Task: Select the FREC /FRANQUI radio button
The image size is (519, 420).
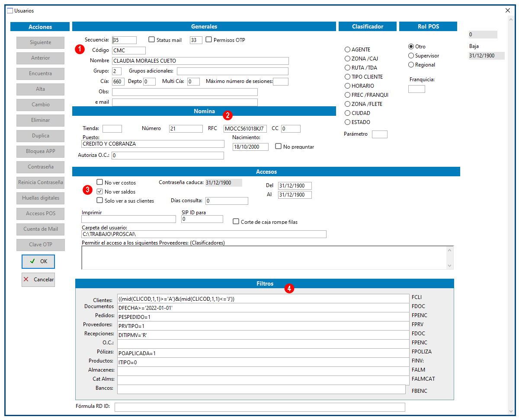Action: click(x=347, y=95)
